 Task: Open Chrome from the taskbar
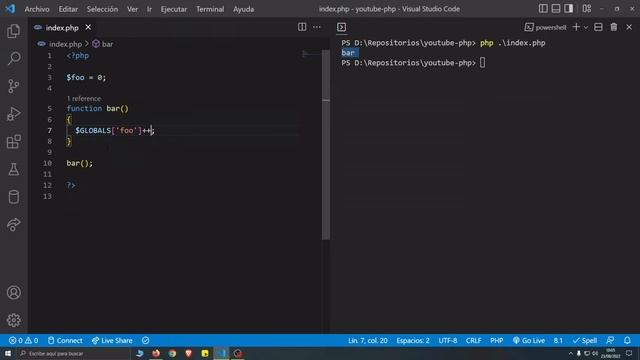click(x=172, y=353)
